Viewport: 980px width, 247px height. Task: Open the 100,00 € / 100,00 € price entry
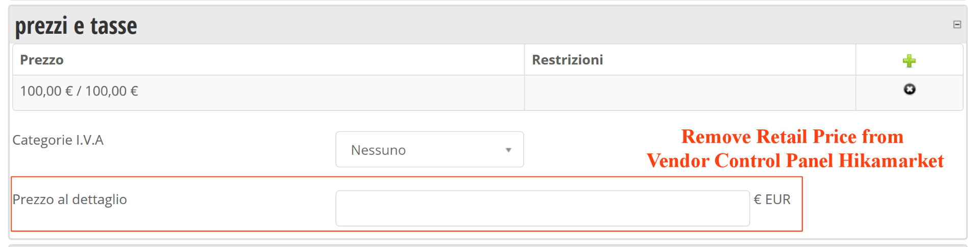click(x=79, y=91)
